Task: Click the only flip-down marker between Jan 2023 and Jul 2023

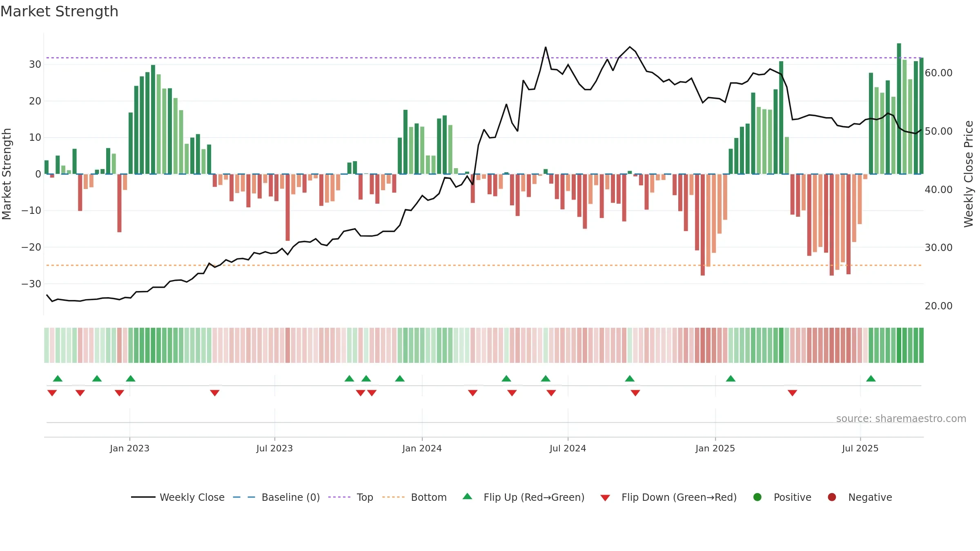Action: pyautogui.click(x=215, y=393)
